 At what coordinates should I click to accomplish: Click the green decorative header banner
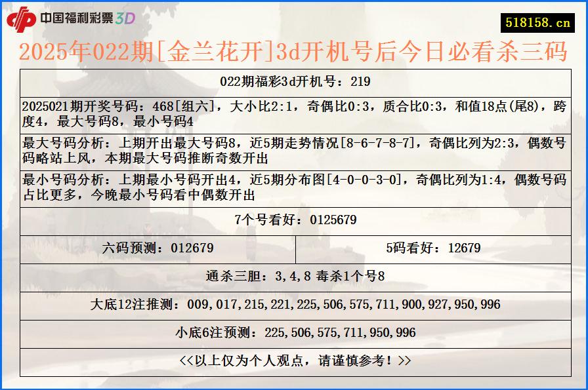click(294, 18)
